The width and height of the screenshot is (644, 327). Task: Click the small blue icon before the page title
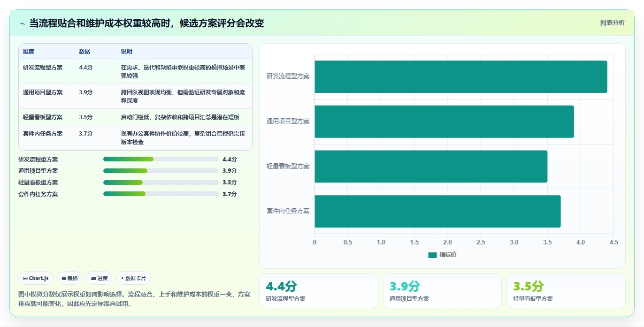[x=22, y=23]
